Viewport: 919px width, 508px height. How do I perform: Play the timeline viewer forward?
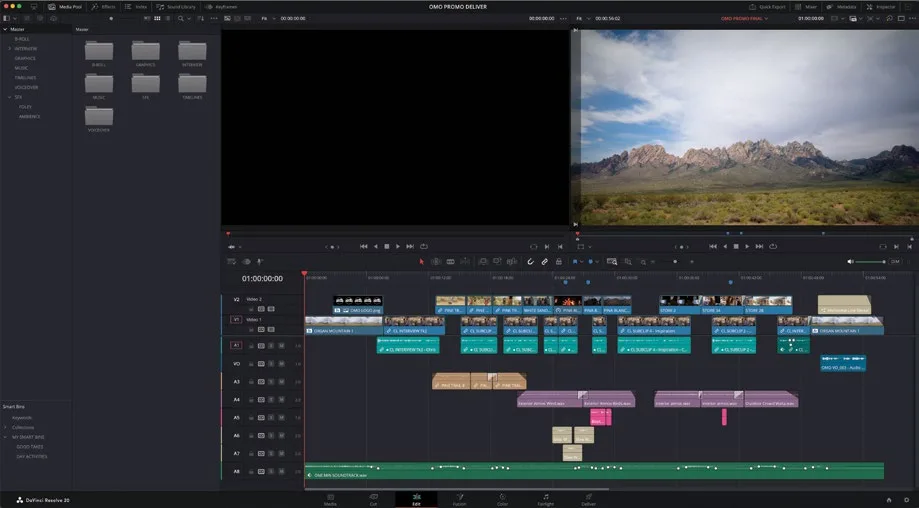coord(747,247)
